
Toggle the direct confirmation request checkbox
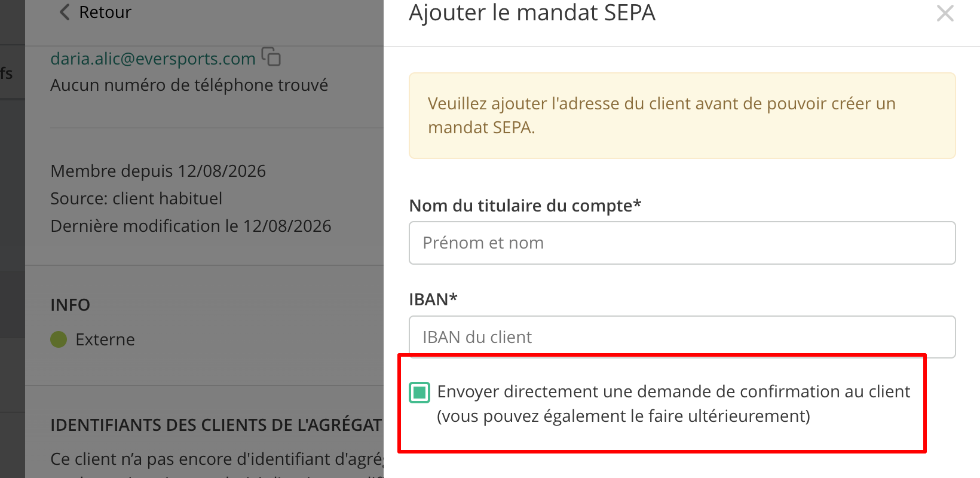[419, 393]
